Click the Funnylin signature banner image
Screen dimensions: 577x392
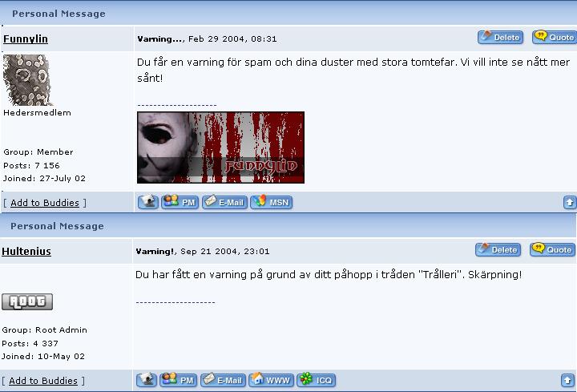[220, 148]
